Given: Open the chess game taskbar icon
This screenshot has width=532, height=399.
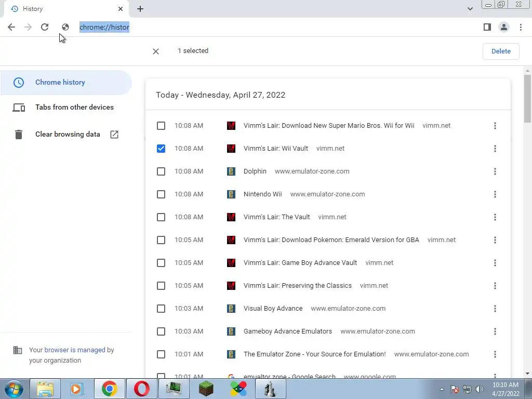Looking at the screenshot, I should tap(270, 389).
